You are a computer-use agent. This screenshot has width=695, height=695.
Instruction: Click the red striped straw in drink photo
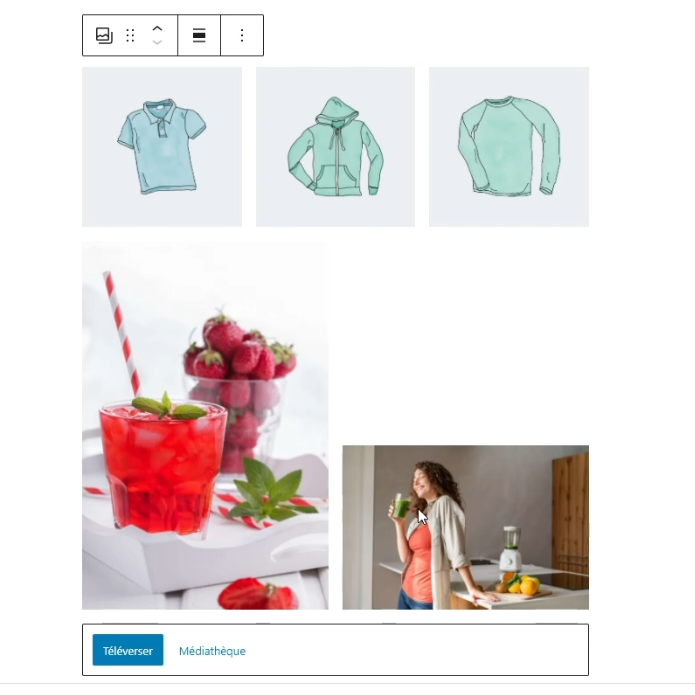(x=121, y=333)
